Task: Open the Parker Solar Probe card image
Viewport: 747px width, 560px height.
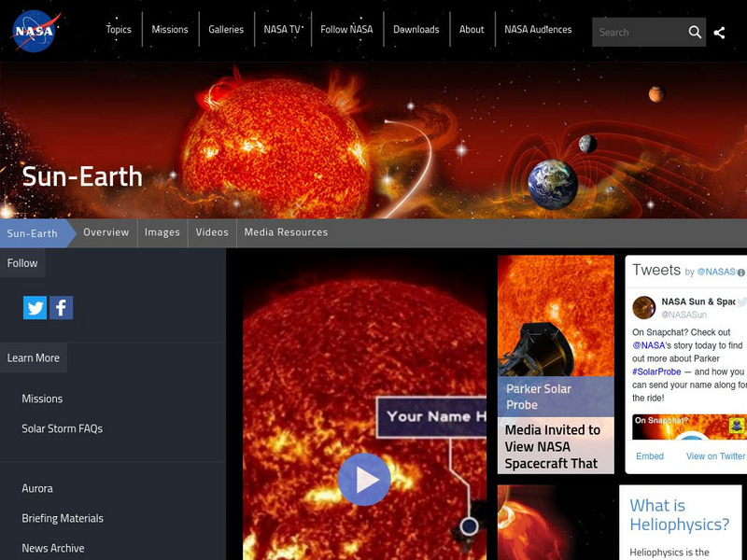Action: coord(556,315)
